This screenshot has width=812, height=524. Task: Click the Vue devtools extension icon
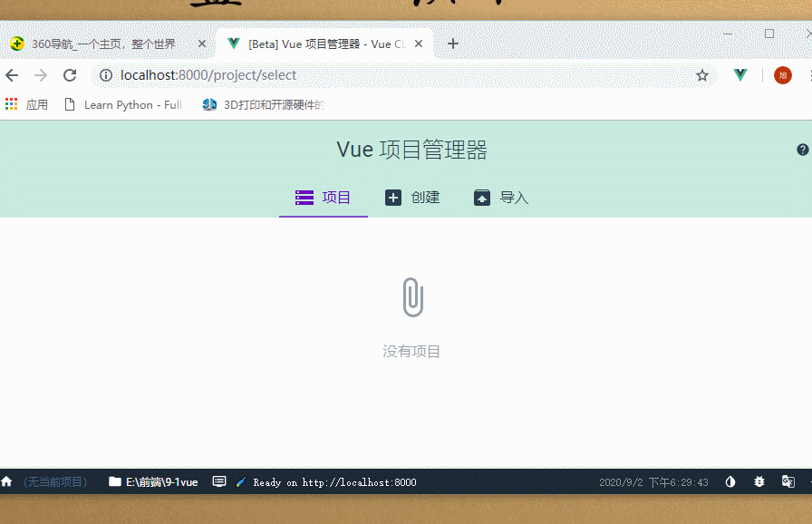coord(740,75)
